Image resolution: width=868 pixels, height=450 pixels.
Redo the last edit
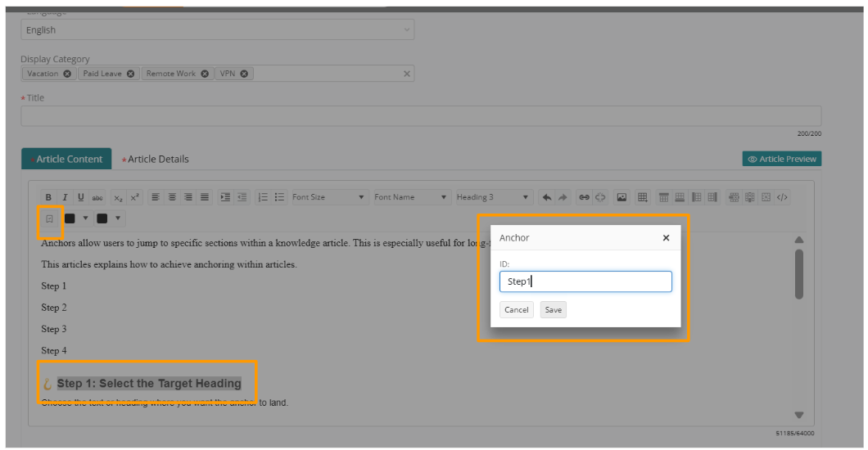tap(563, 197)
